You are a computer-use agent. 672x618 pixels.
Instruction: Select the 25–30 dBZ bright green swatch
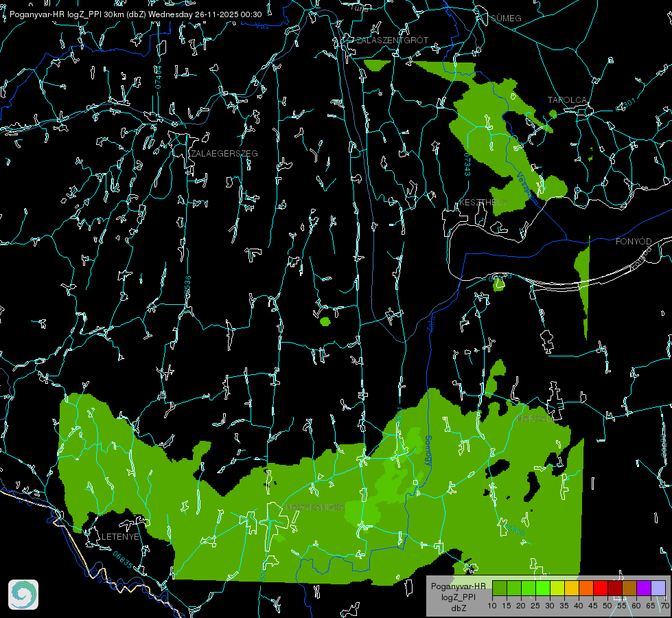tap(543, 588)
